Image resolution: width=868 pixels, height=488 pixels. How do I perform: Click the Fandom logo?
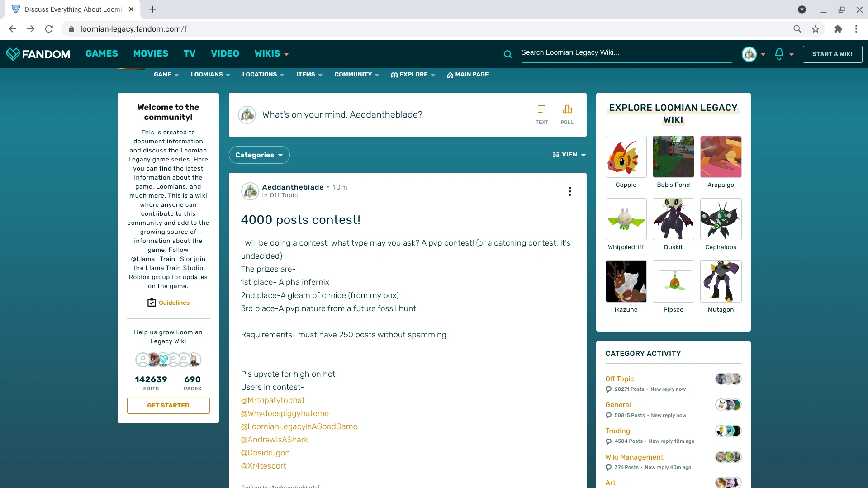38,54
